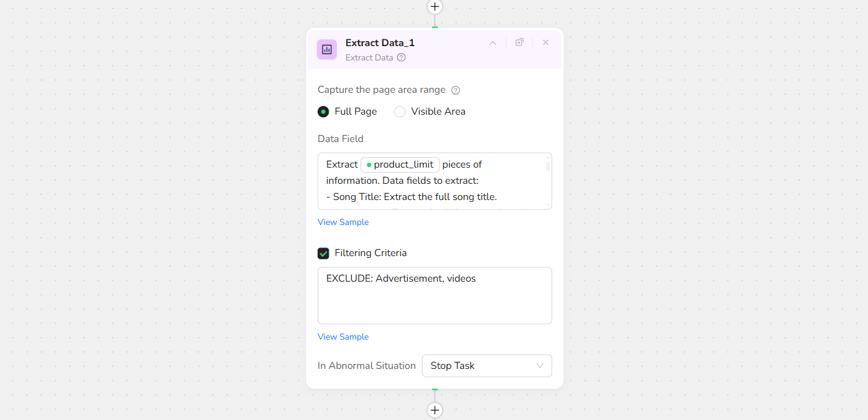Click the plus button above the node
This screenshot has height=420, width=868.
tap(435, 7)
